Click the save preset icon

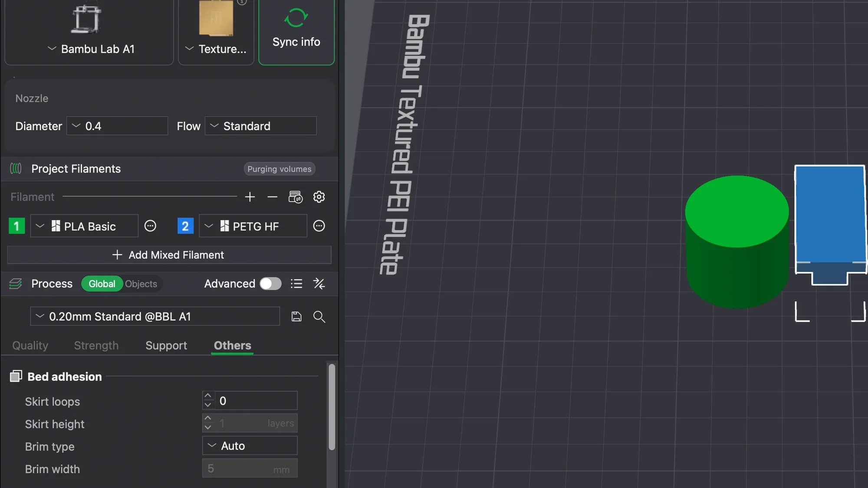pyautogui.click(x=296, y=317)
